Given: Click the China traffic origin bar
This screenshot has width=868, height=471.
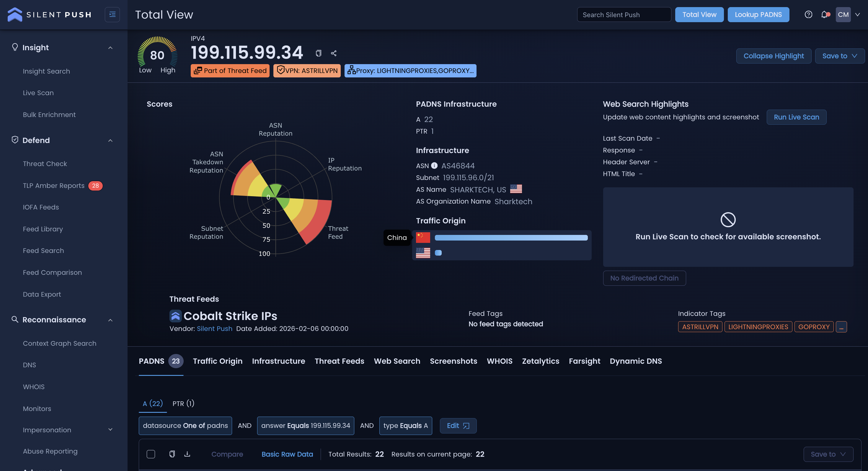Looking at the screenshot, I should pyautogui.click(x=511, y=238).
